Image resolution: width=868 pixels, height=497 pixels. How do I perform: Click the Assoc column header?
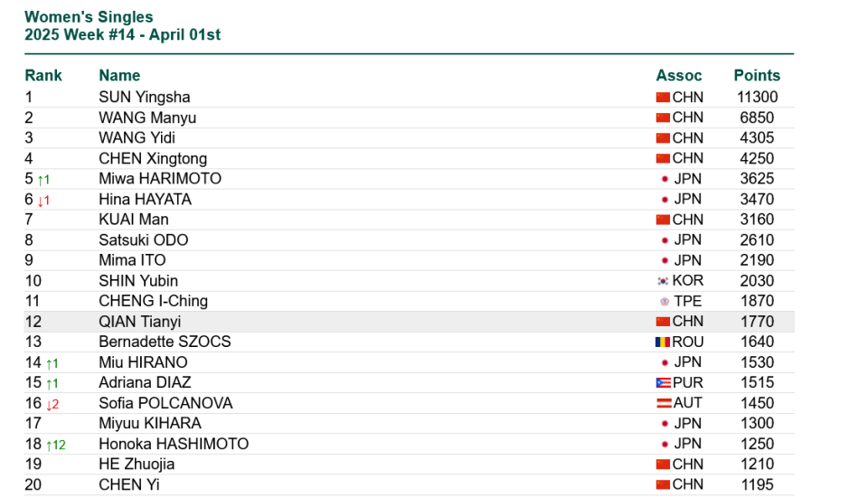click(679, 75)
